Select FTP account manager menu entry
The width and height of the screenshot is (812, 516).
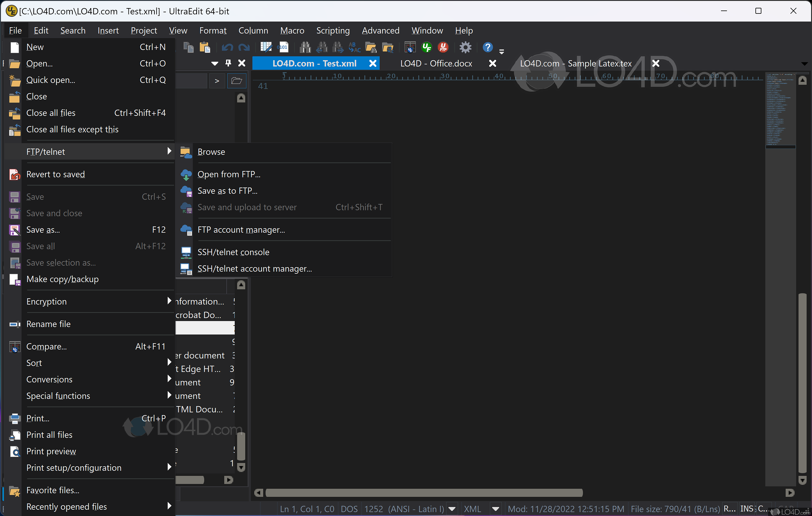click(241, 230)
